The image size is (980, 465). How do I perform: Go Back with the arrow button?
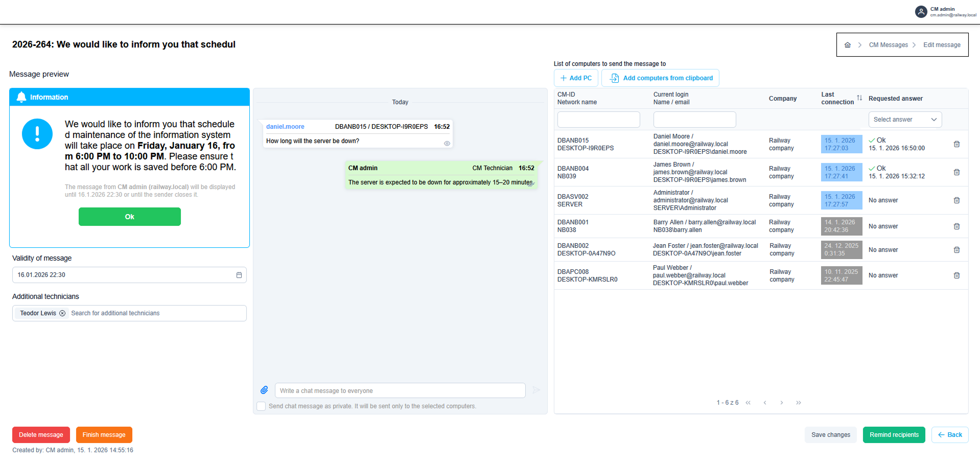tap(950, 435)
